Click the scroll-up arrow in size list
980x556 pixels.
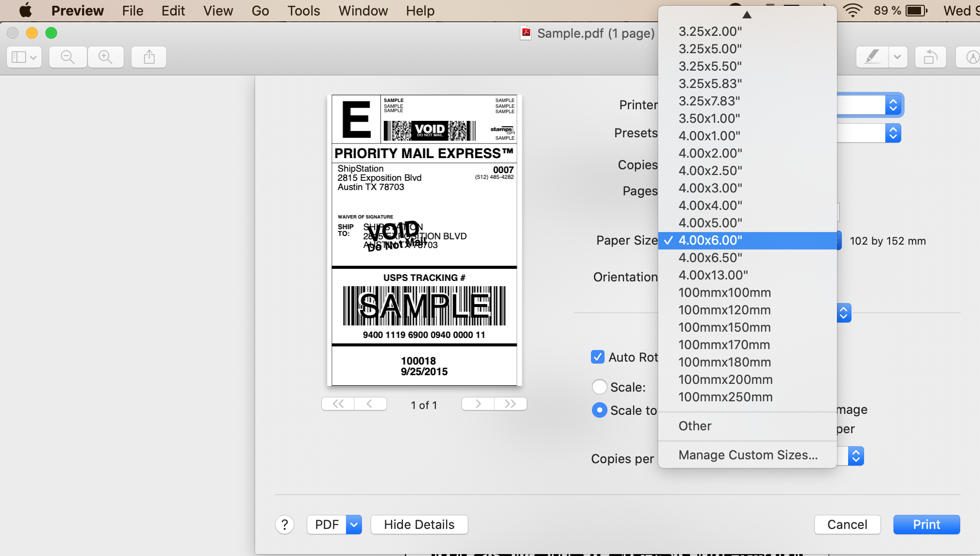tap(747, 15)
